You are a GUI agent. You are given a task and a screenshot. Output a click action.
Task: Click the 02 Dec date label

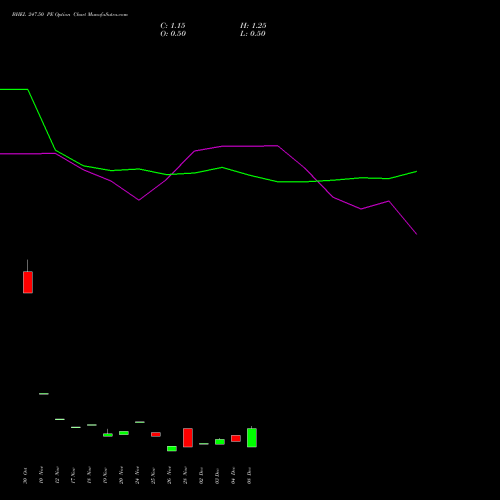(201, 476)
